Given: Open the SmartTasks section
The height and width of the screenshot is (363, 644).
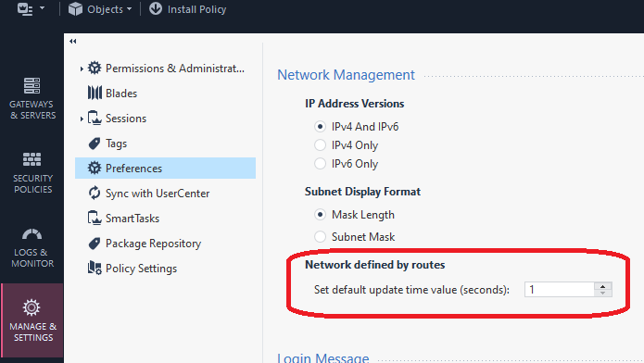Looking at the screenshot, I should pos(166,218).
